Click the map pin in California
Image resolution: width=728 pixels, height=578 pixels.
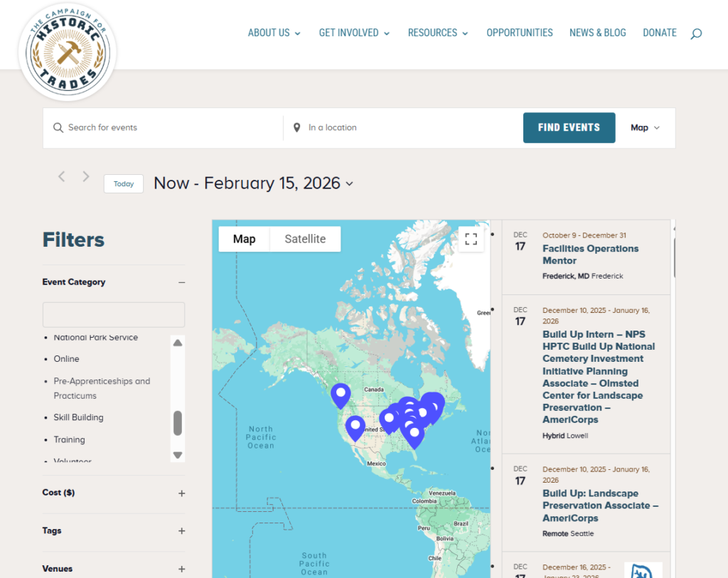(x=355, y=427)
